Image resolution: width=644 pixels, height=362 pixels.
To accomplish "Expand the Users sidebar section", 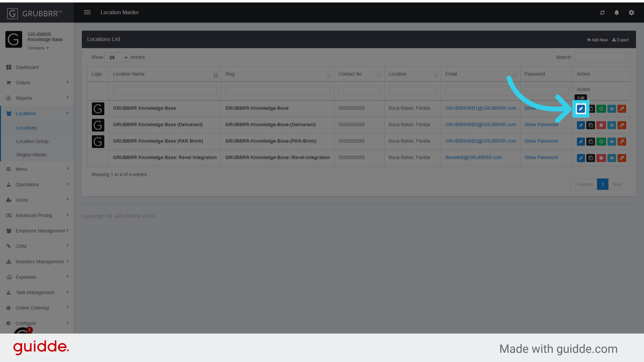I will tap(37, 200).
